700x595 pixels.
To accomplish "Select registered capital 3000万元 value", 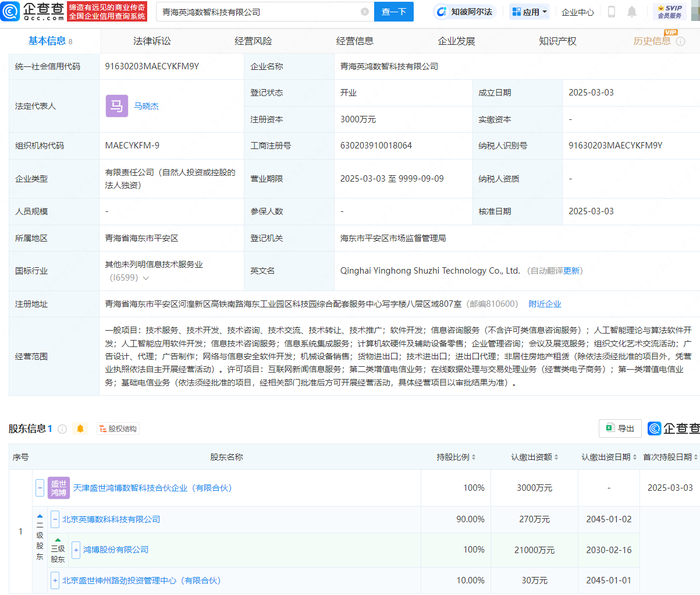I will pos(358,119).
